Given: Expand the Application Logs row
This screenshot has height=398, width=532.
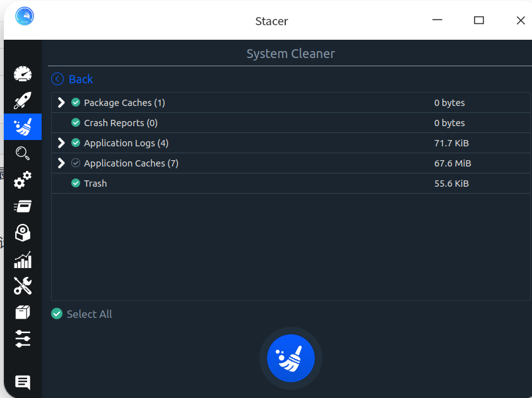Looking at the screenshot, I should pos(61,143).
